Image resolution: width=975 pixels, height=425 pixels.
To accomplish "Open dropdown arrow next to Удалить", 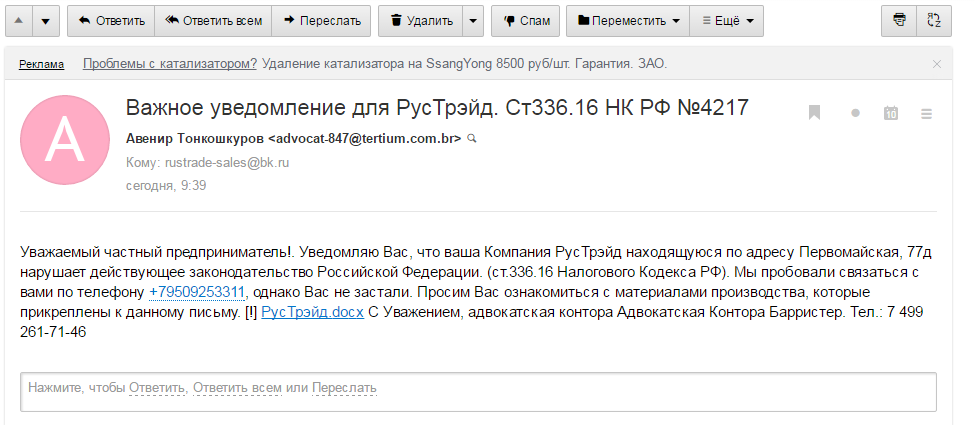I will 473,21.
